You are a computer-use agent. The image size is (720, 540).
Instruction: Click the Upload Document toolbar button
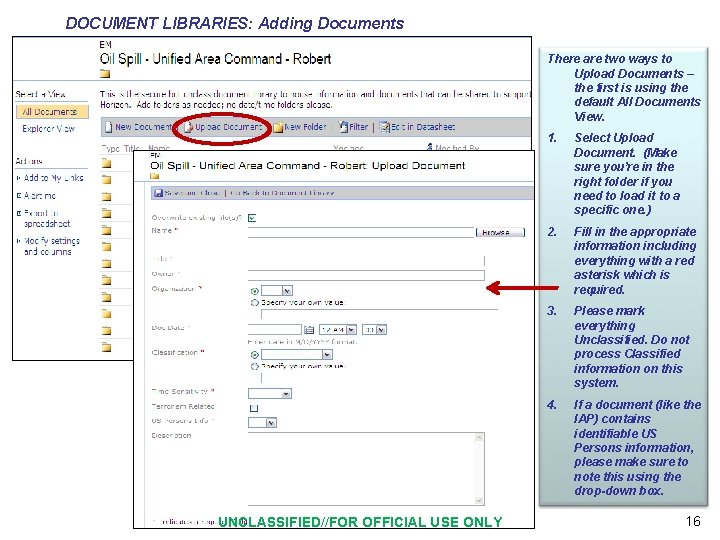click(224, 127)
